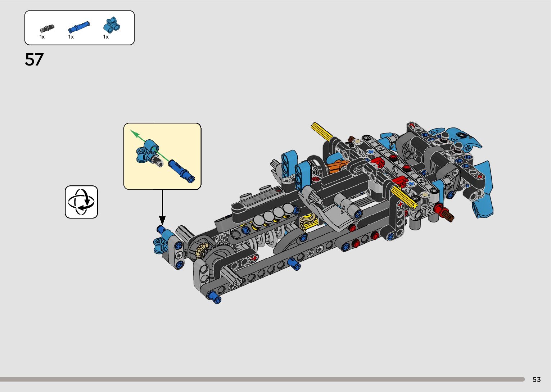The height and width of the screenshot is (392, 551).
Task: Click the red axle with brown tip
Action: 443,212
